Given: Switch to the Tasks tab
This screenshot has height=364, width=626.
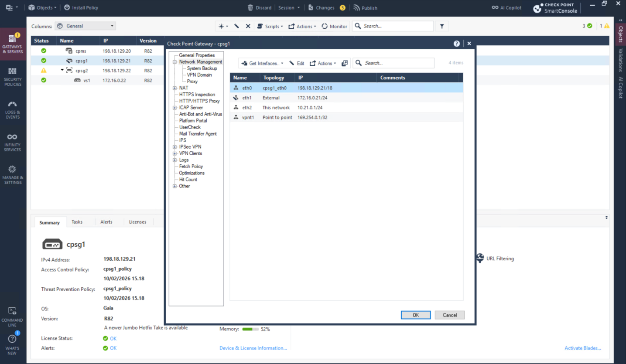Looking at the screenshot, I should click(77, 222).
